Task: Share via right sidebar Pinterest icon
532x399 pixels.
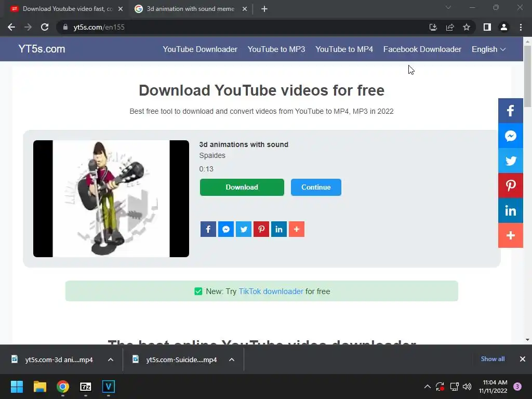Action: [x=511, y=185]
